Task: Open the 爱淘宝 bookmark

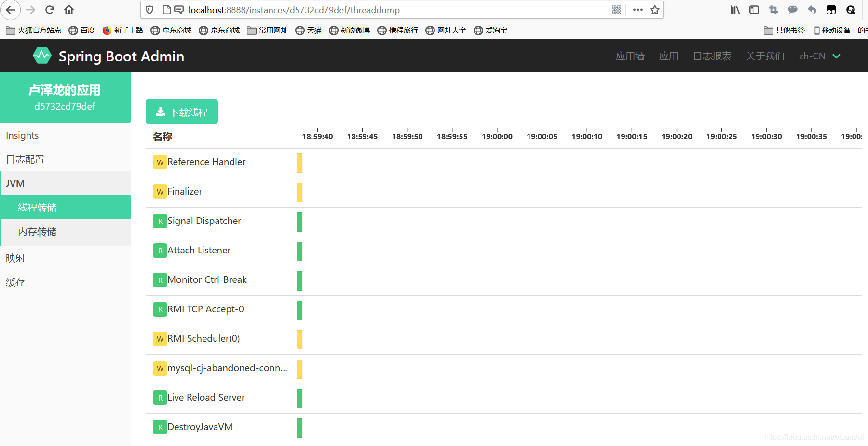Action: [x=490, y=30]
